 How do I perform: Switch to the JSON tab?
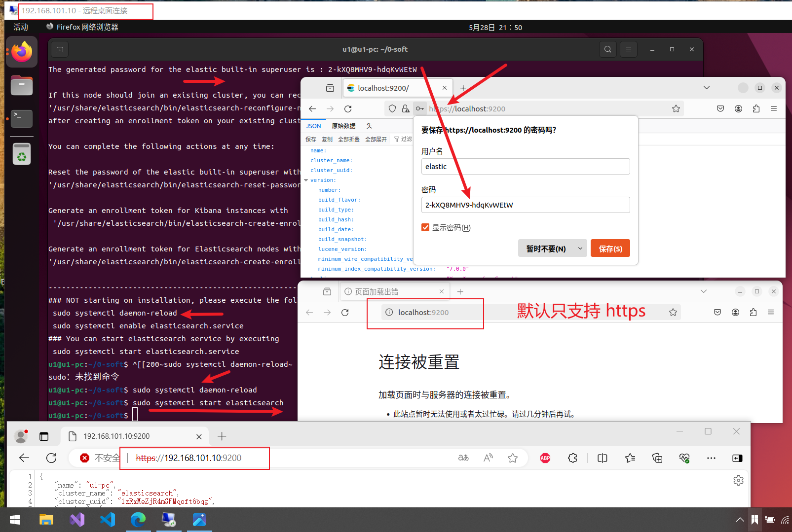tap(313, 126)
